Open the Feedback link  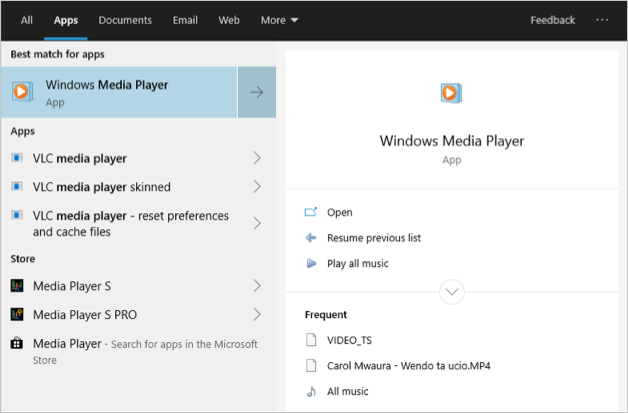click(552, 20)
